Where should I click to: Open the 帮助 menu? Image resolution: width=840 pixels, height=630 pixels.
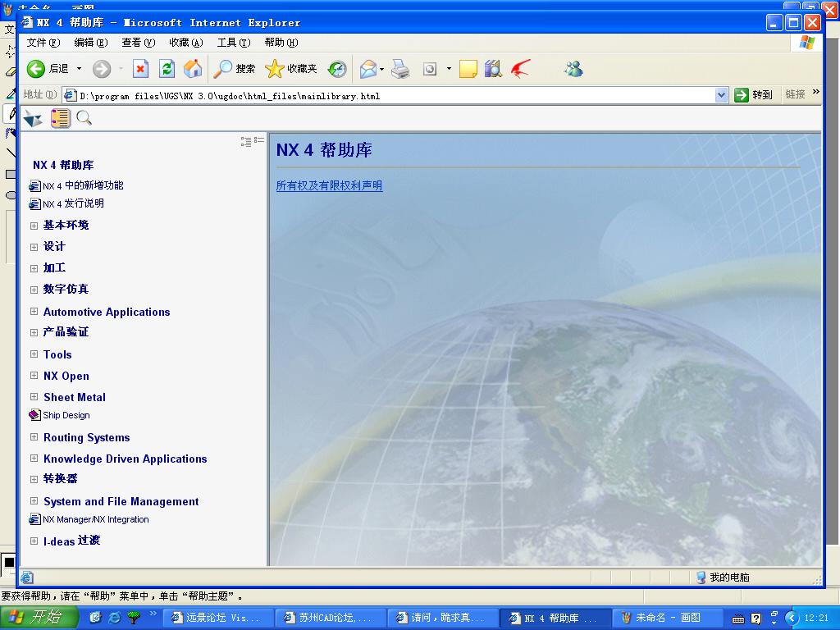281,43
